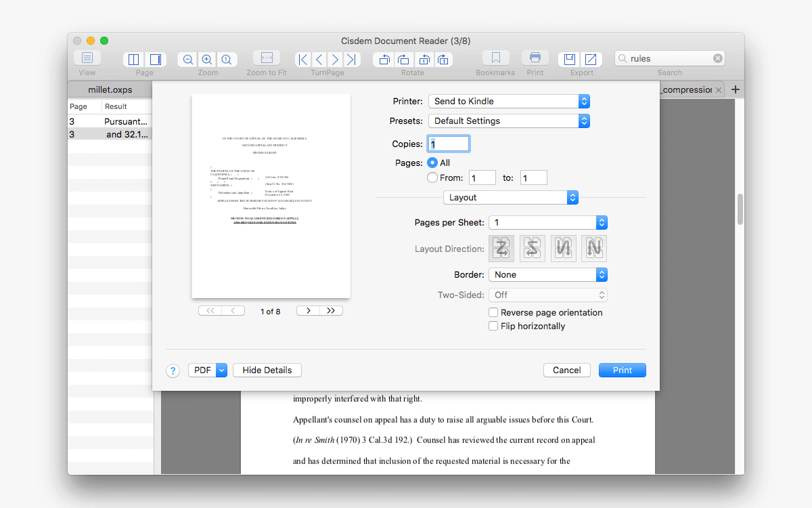This screenshot has height=508, width=812.
Task: Open the View sidebar toolbar icon
Action: click(87, 58)
